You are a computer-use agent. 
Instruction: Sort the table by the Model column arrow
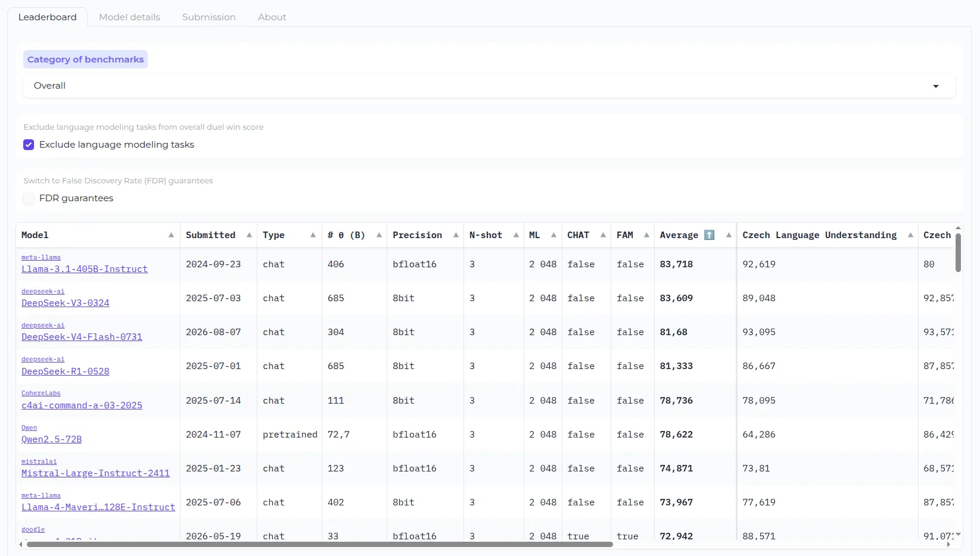click(171, 235)
